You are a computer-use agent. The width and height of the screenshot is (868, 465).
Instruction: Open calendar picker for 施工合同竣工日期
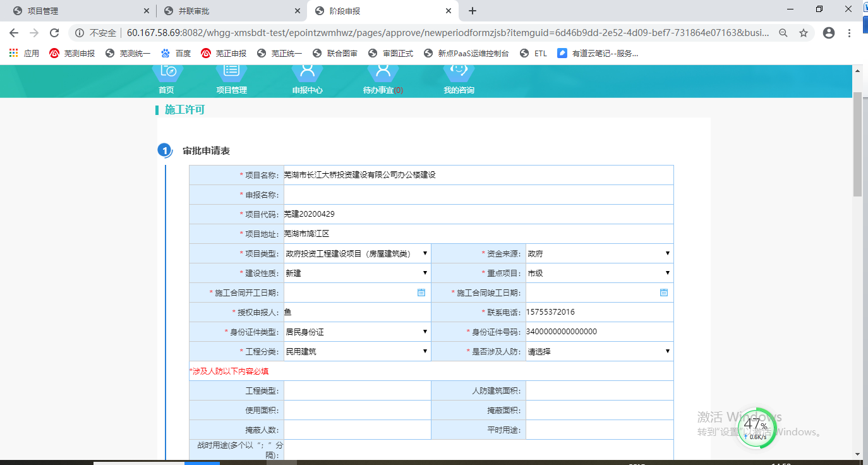pyautogui.click(x=664, y=293)
